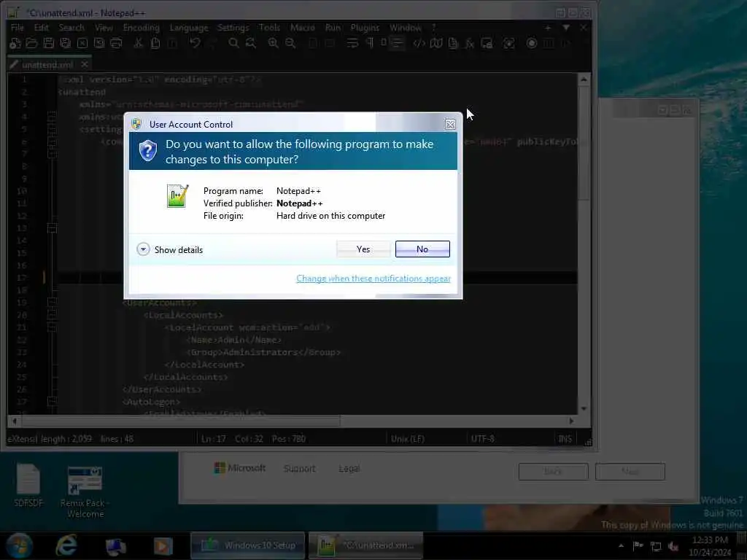Click the horizontal scrollbar right arrow

point(571,421)
